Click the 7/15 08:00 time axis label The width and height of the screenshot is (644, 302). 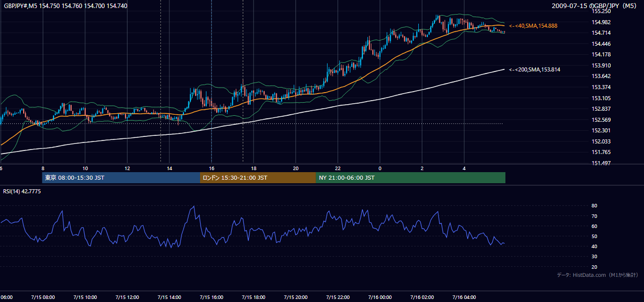[43, 297]
